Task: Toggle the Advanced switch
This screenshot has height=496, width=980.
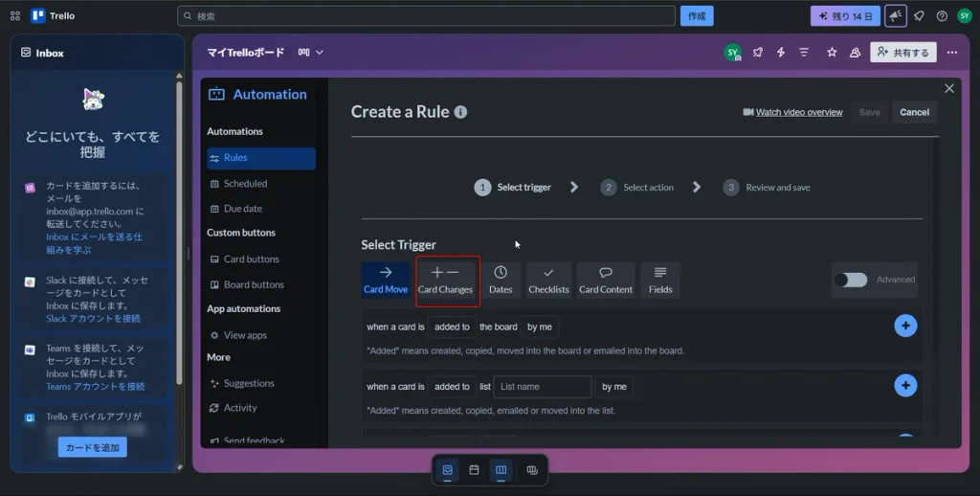Action: (851, 280)
